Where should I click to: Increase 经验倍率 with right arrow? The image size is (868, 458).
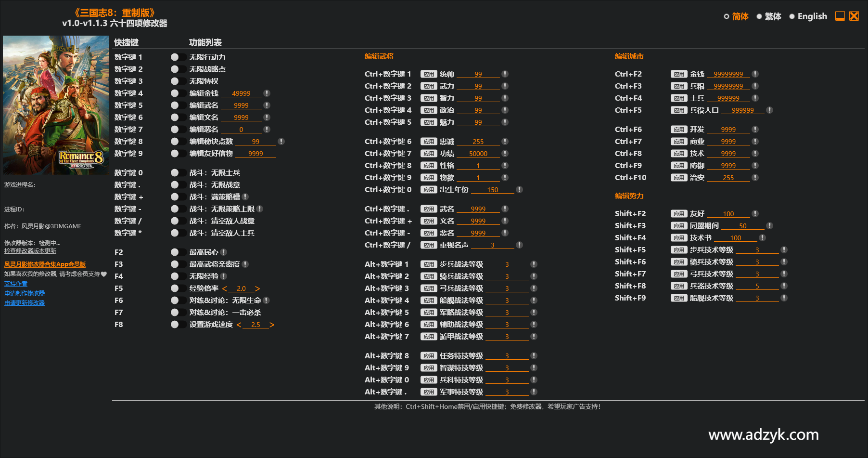(257, 288)
